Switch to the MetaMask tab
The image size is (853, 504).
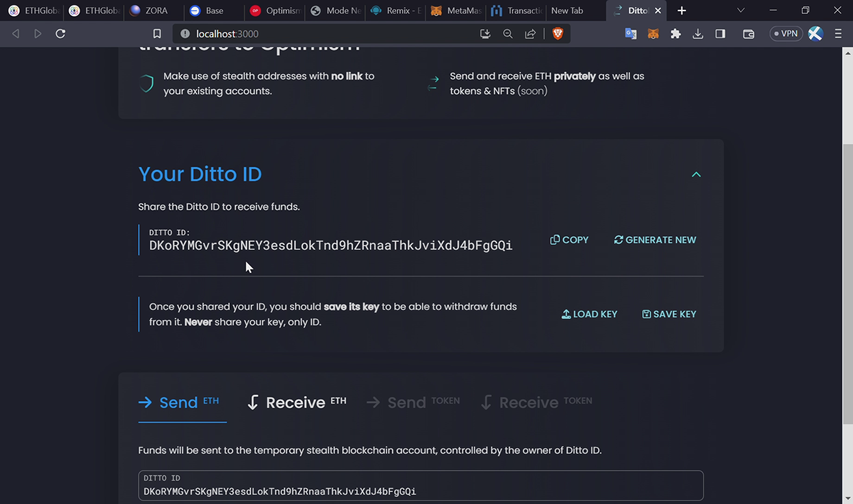[x=455, y=11]
